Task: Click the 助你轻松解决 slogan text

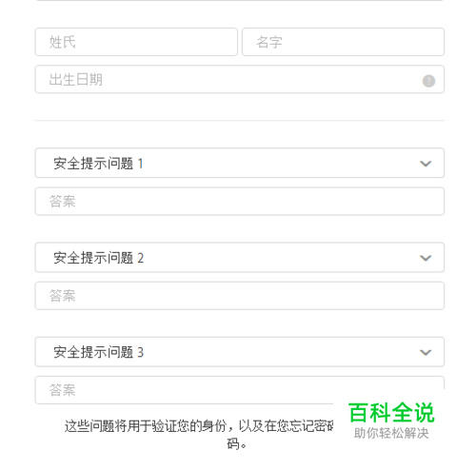Action: (x=391, y=433)
